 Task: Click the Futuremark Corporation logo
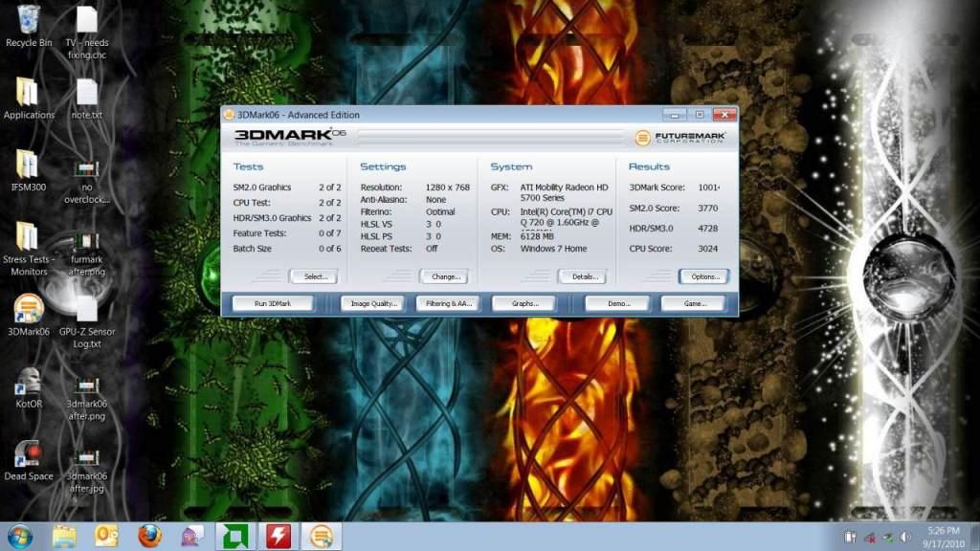[680, 138]
